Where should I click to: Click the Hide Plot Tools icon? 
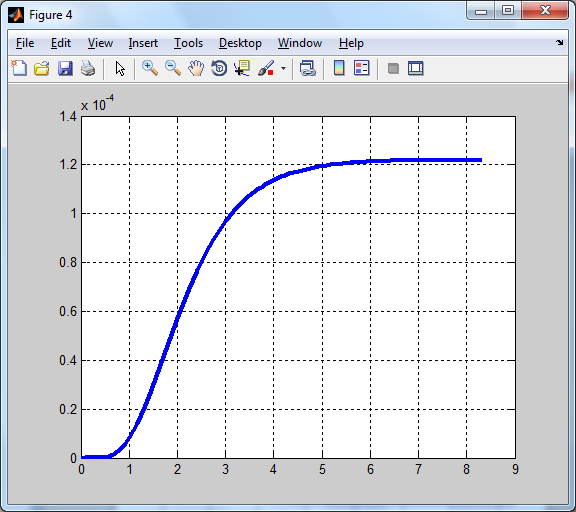(x=393, y=68)
